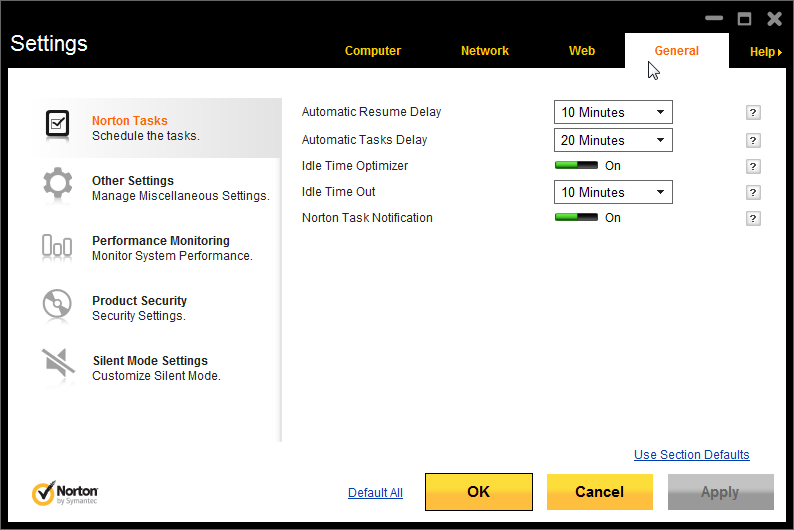794x530 pixels.
Task: Click the Other Settings gear icon
Action: point(57,183)
